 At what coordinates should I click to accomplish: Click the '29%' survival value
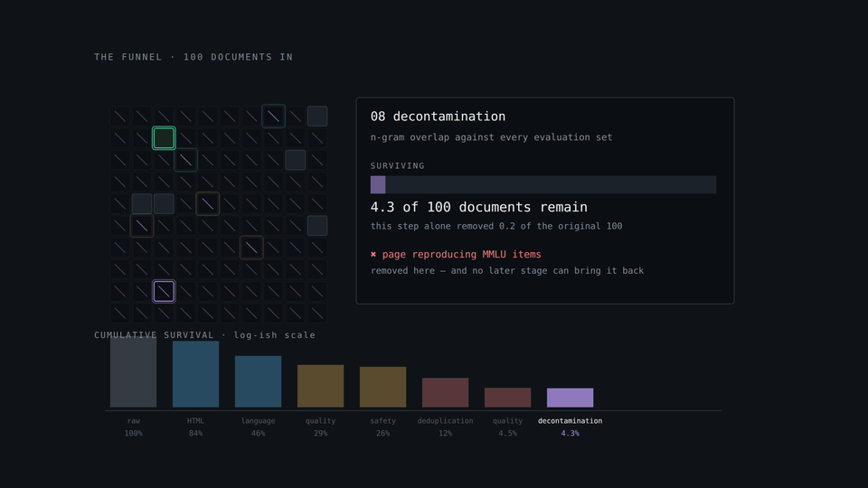point(320,433)
